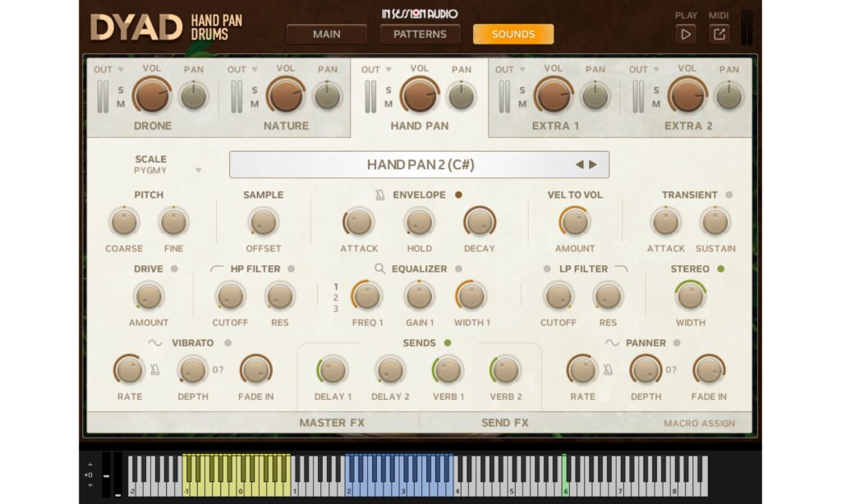Open the HAND PAN 2 (C#) preset selector
This screenshot has height=504, width=841.
(420, 165)
